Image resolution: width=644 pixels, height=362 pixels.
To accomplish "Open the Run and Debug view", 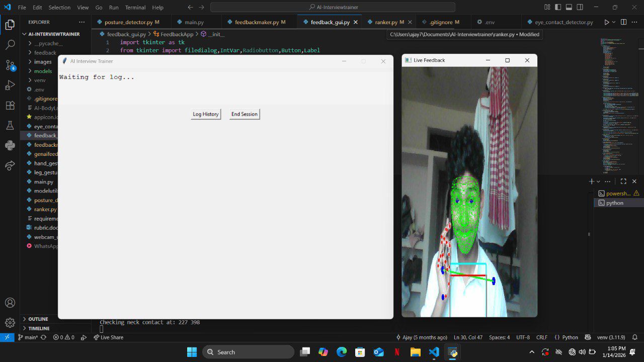I will (10, 85).
